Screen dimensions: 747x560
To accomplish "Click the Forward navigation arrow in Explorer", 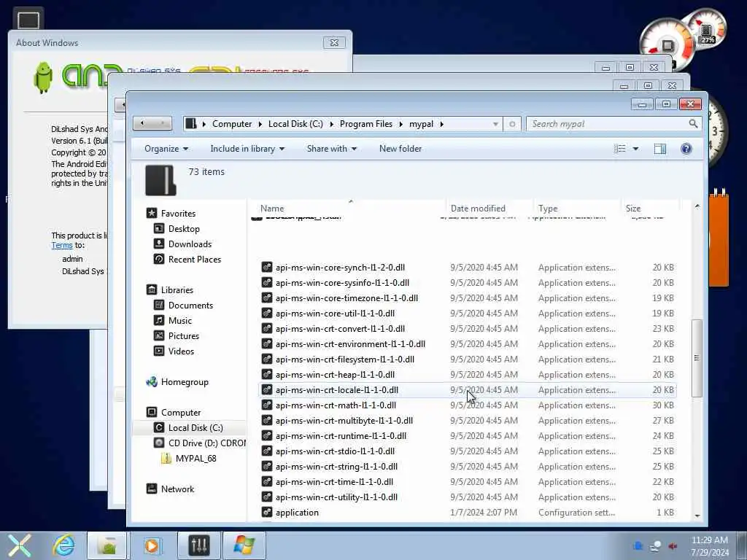I will point(163,124).
